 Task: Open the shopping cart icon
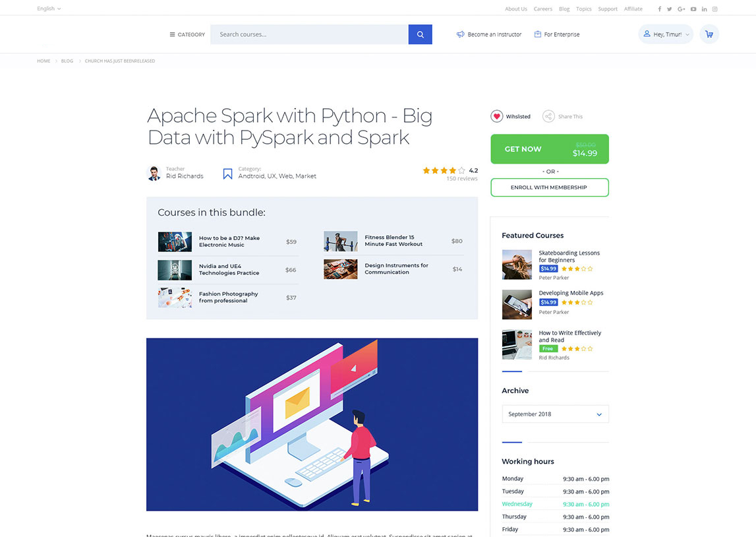pos(709,34)
